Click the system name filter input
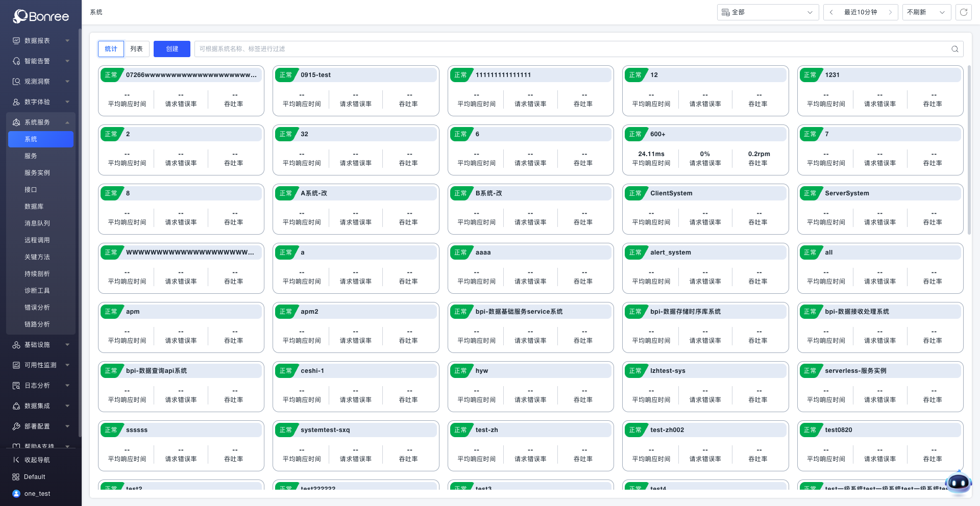The height and width of the screenshot is (506, 980). (x=572, y=49)
